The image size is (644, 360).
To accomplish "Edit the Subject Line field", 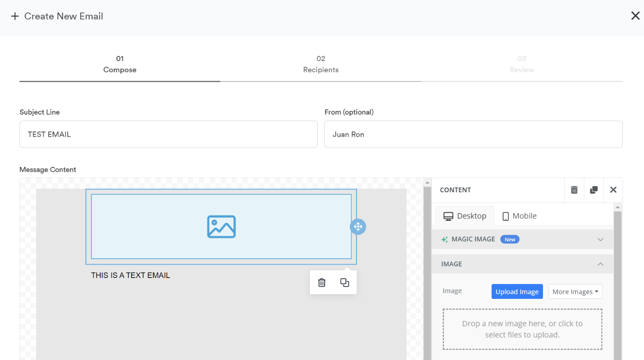I will coord(168,134).
